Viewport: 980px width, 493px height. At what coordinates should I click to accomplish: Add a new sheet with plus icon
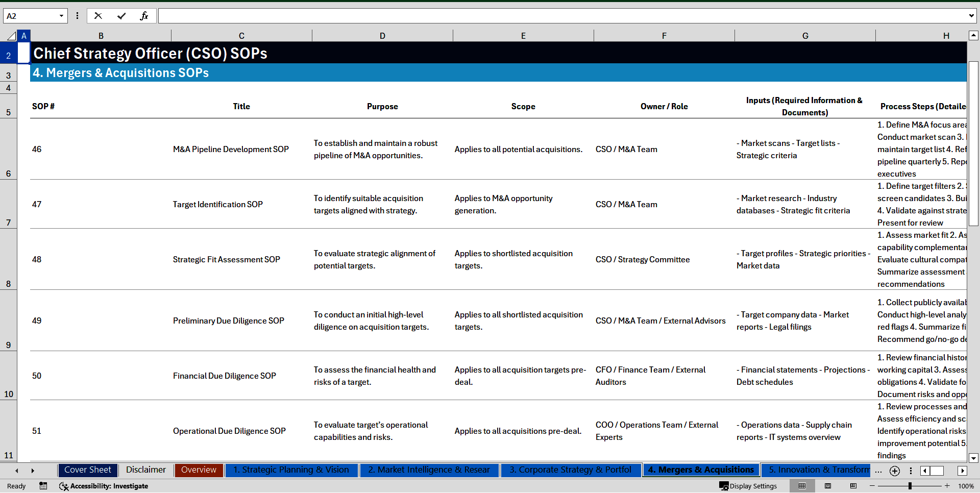coord(894,471)
